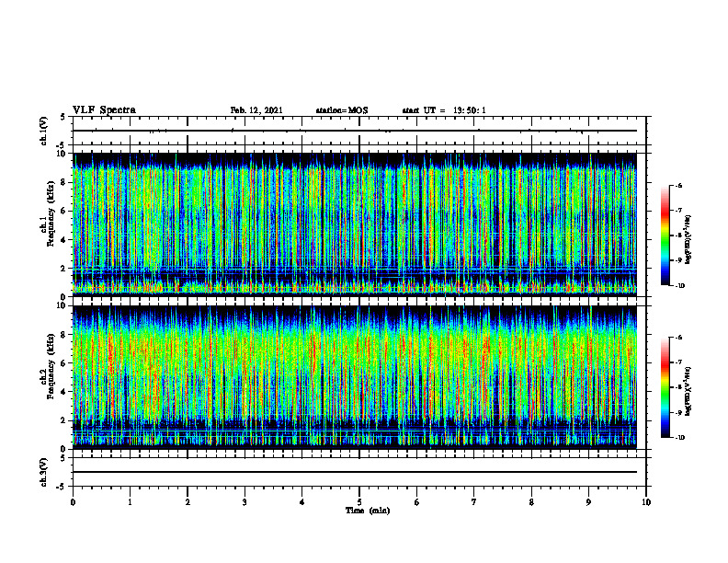Image resolution: width=728 pixels, height=563 pixels.
Task: Click the 8 kHz tick on ch.1 frequency axis
Action: point(64,182)
